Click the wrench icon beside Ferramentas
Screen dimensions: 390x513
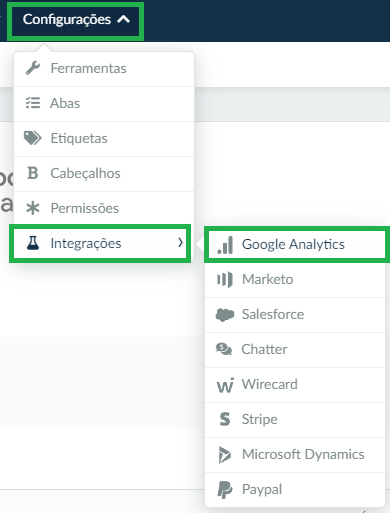[x=33, y=68]
